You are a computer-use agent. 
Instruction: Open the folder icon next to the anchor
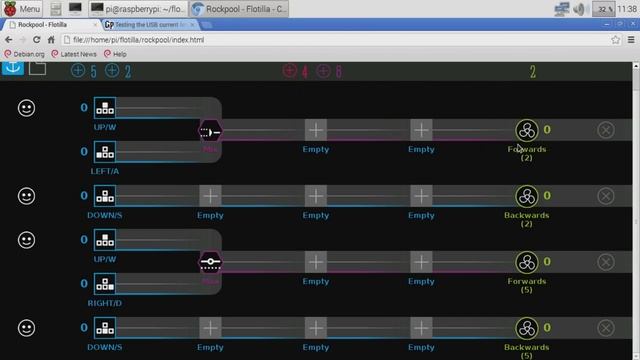(x=37, y=68)
